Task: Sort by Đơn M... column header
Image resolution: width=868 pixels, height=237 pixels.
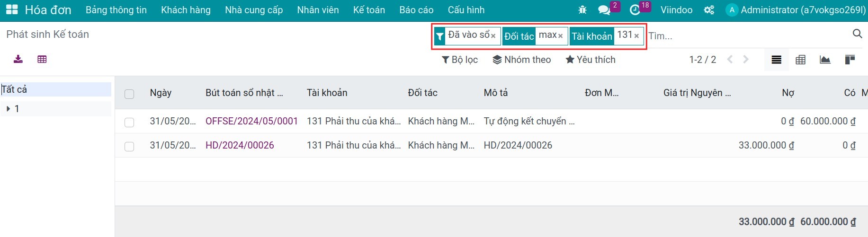Action: coord(601,93)
